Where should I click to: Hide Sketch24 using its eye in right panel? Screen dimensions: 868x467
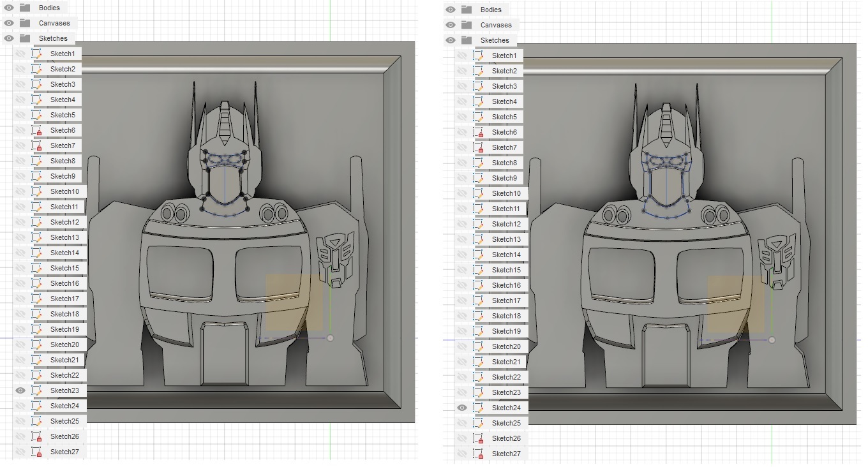(462, 408)
